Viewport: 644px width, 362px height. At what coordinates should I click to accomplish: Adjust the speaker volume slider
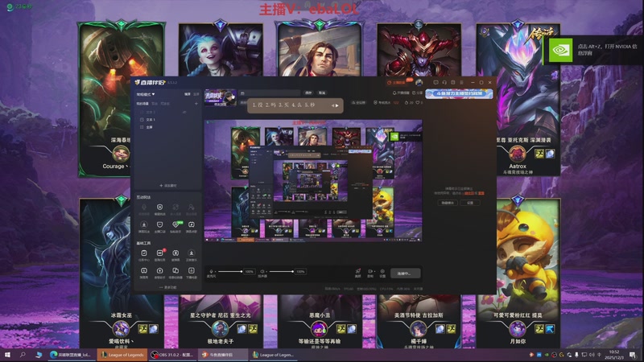[x=280, y=272]
